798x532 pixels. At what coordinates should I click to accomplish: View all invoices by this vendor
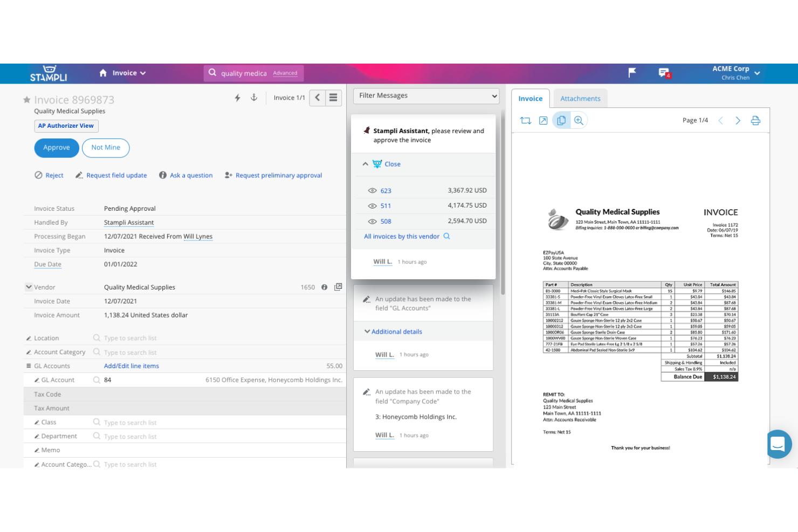coord(407,237)
